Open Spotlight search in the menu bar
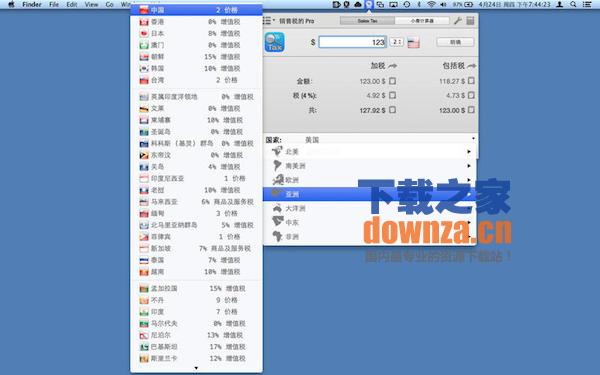 [x=573, y=5]
